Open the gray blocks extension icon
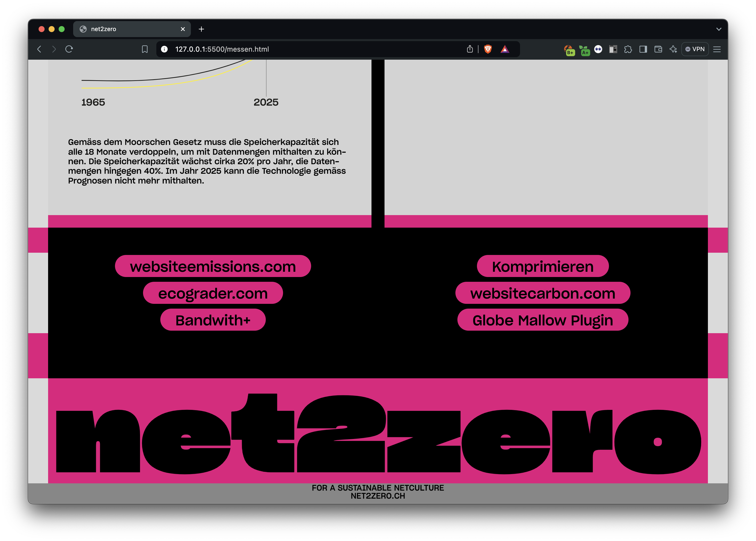The width and height of the screenshot is (756, 541). (x=613, y=49)
